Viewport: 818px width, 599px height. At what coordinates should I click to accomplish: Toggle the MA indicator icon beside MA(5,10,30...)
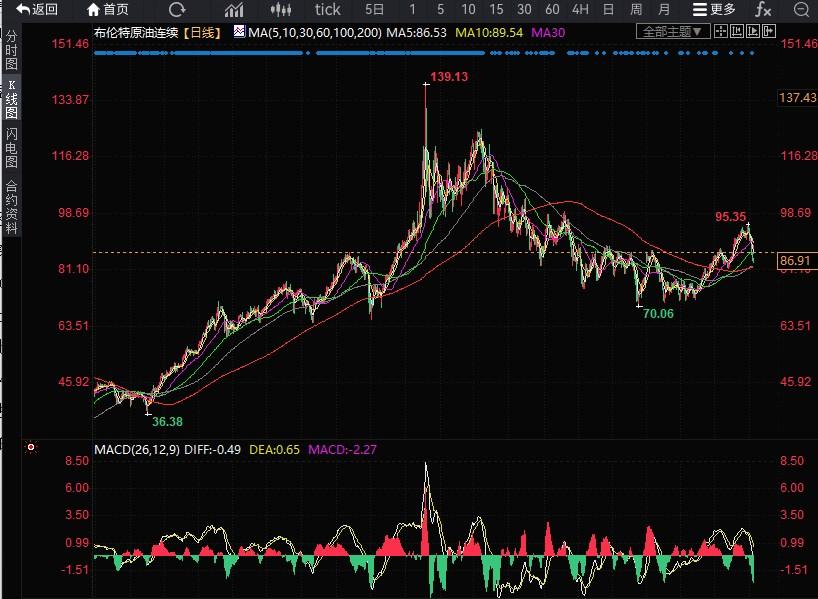(239, 32)
